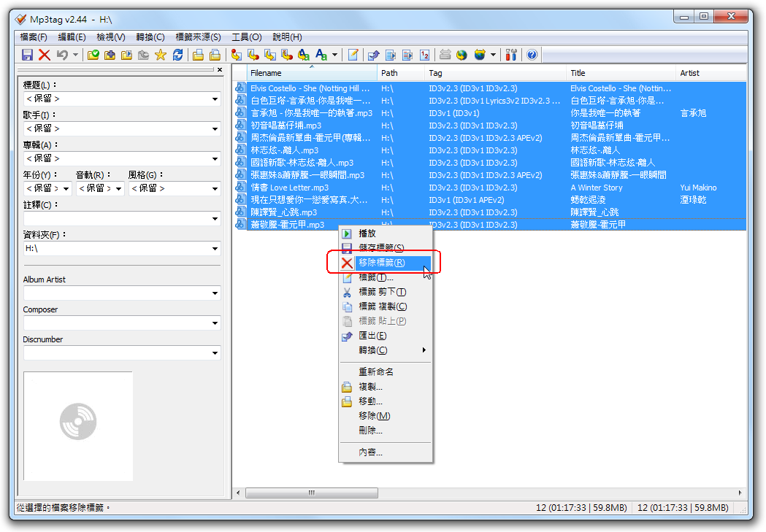Click the horizontal scrollbar thumb of file list
Viewport: 766px width, 532px height.
(312, 493)
